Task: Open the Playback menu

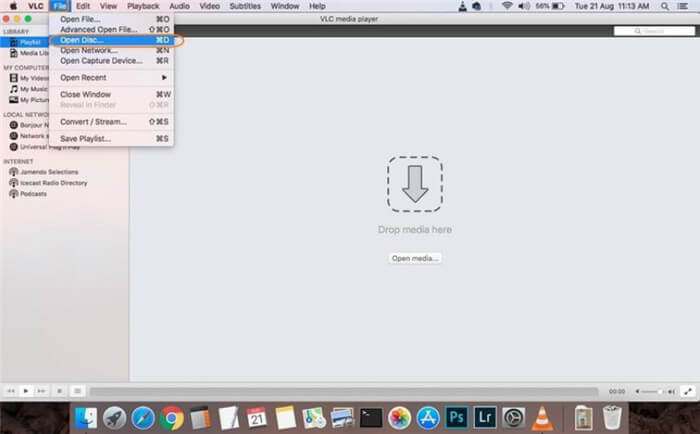Action: [143, 6]
